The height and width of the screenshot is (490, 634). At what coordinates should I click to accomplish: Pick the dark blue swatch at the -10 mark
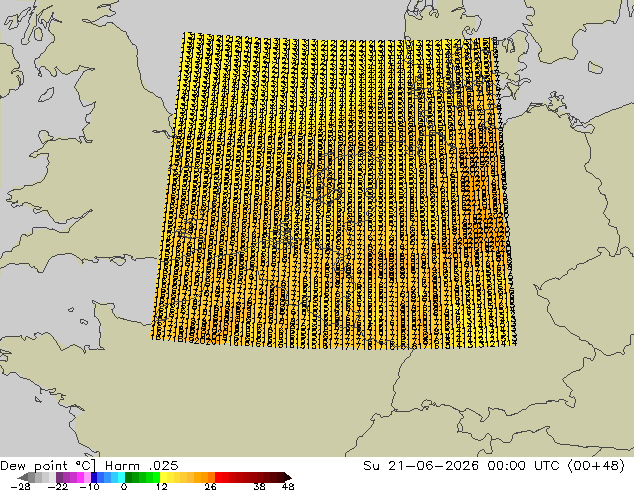tap(94, 477)
